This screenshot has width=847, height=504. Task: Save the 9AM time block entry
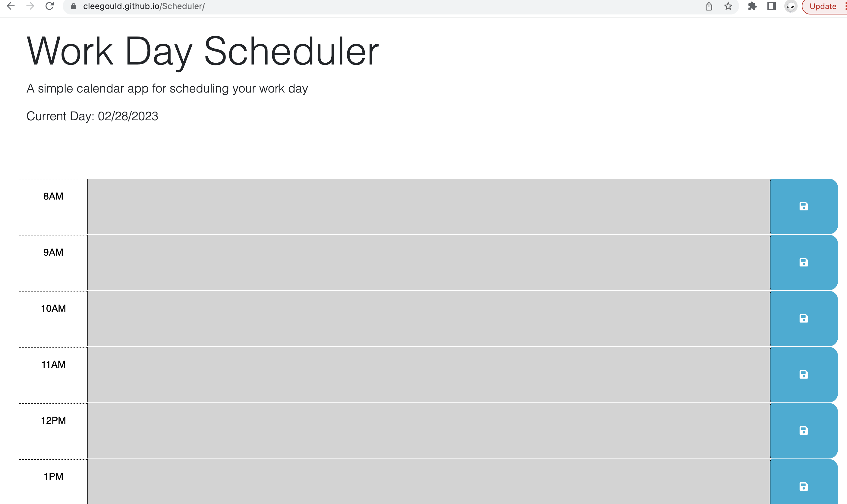click(x=803, y=262)
